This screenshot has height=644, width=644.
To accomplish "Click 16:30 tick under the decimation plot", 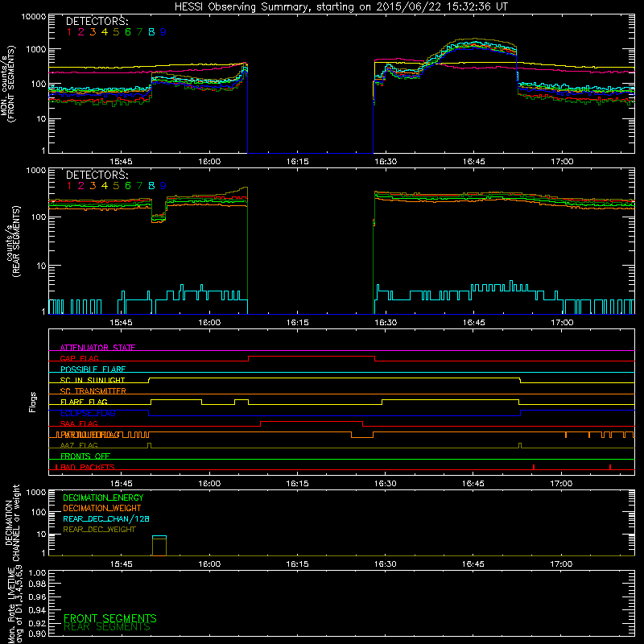I will click(x=386, y=564).
